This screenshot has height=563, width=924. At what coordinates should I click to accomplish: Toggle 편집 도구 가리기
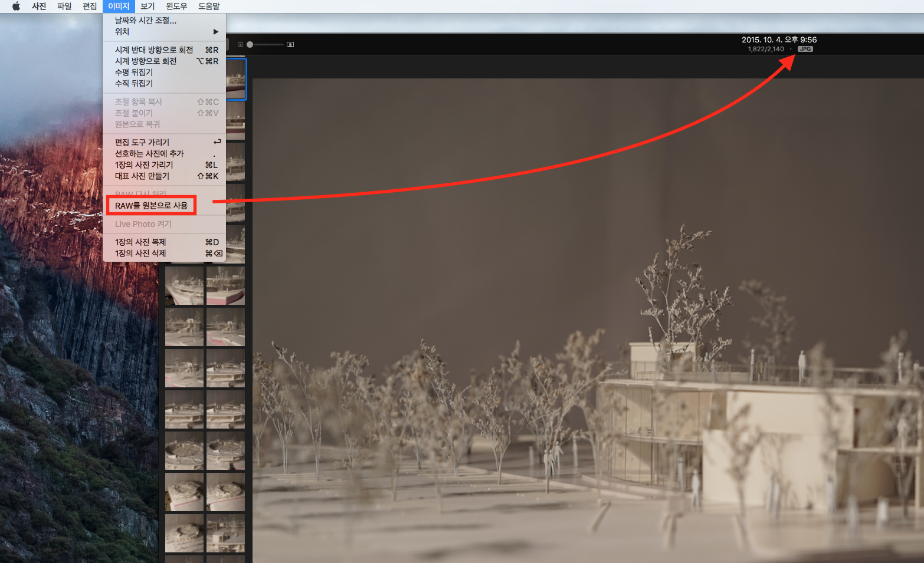tap(142, 143)
